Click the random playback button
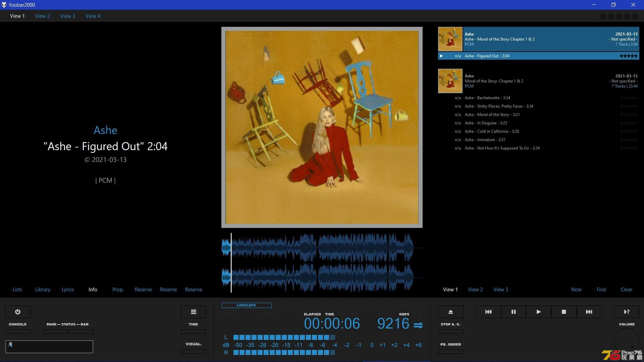The width and height of the screenshot is (644, 362). coord(627,312)
